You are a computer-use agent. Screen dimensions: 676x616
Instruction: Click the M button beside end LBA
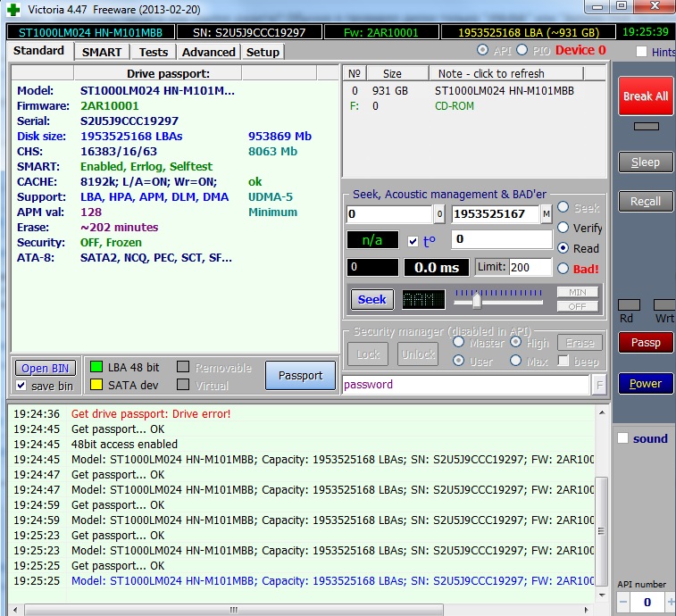click(547, 214)
